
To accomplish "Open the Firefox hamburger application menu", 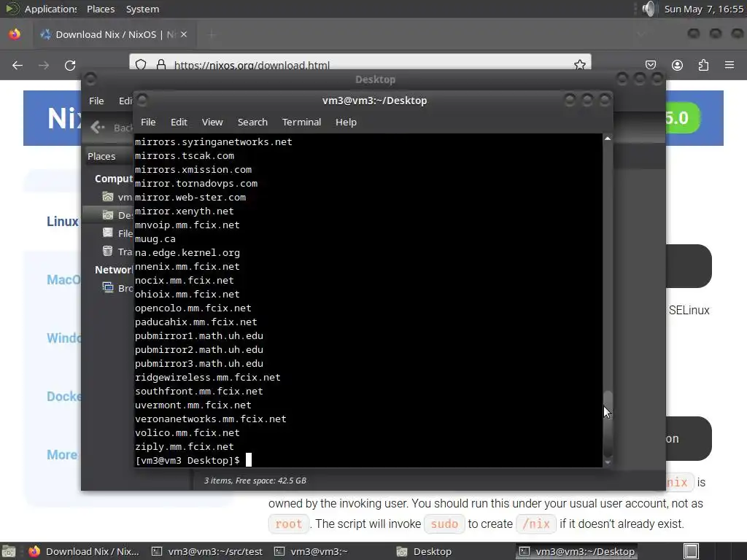I will tap(729, 65).
